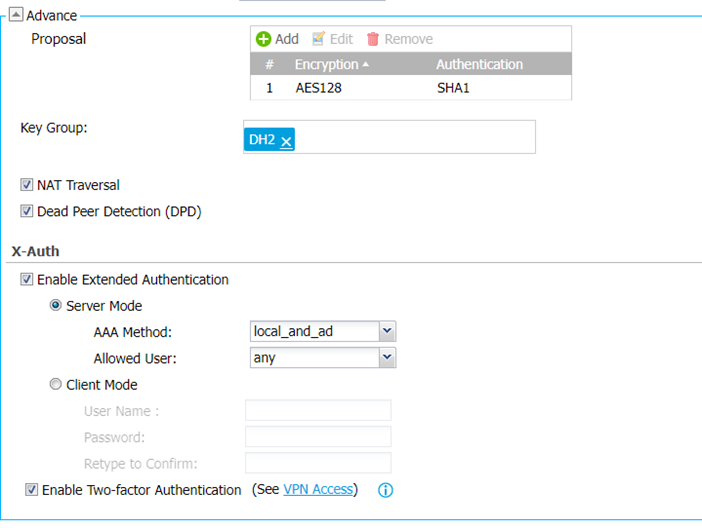Remove the DH2 key group tag
This screenshot has height=528, width=702.
(x=286, y=142)
